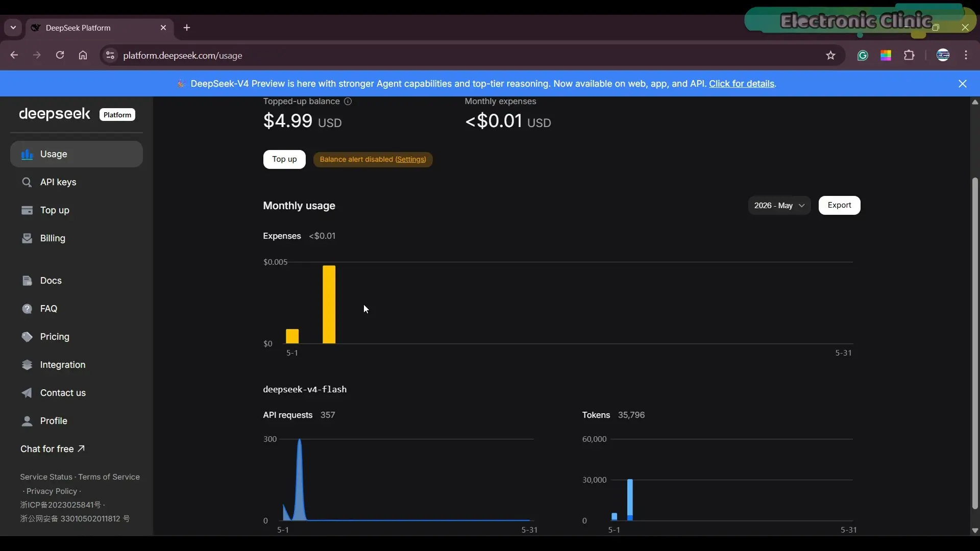Open the browser profile avatar
The height and width of the screenshot is (551, 980).
(943, 55)
